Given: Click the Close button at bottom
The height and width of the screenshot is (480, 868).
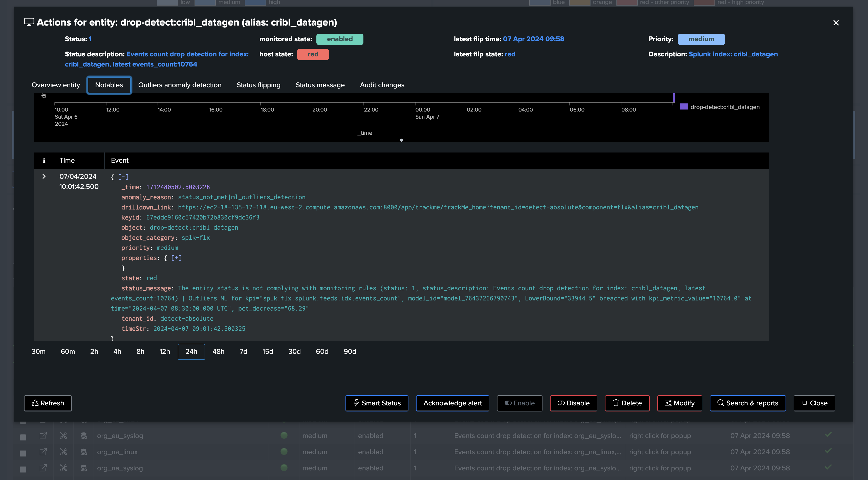Looking at the screenshot, I should (814, 403).
